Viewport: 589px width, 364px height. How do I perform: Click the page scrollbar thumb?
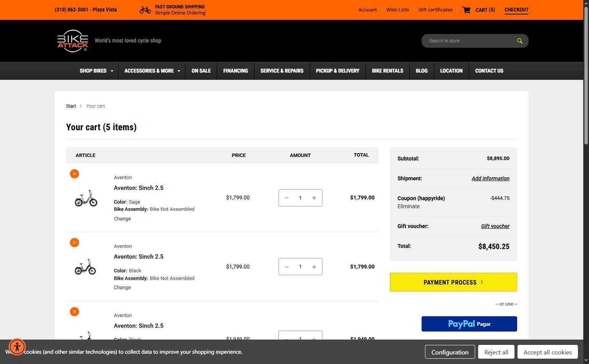(x=586, y=76)
